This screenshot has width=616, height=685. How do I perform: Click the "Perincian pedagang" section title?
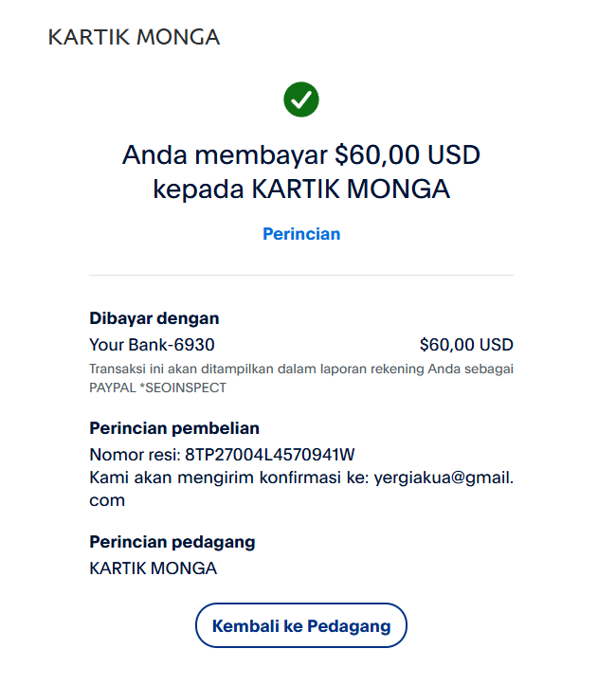[x=172, y=542]
